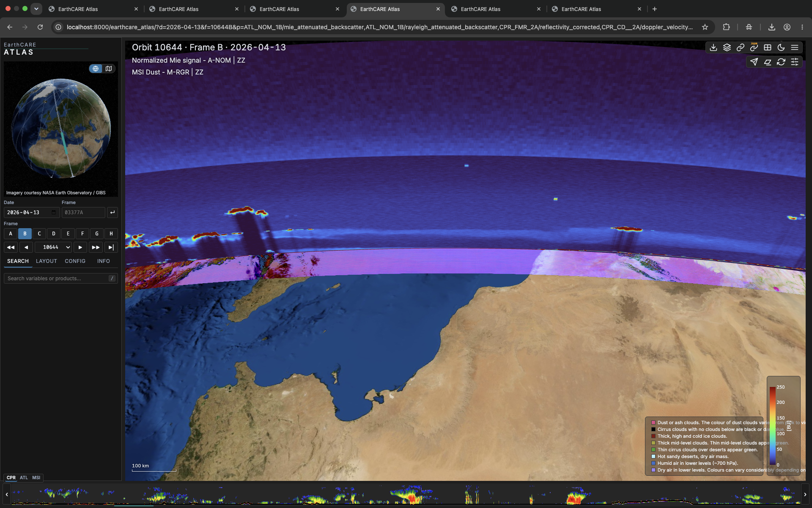
Task: Select frame H
Action: tap(111, 234)
